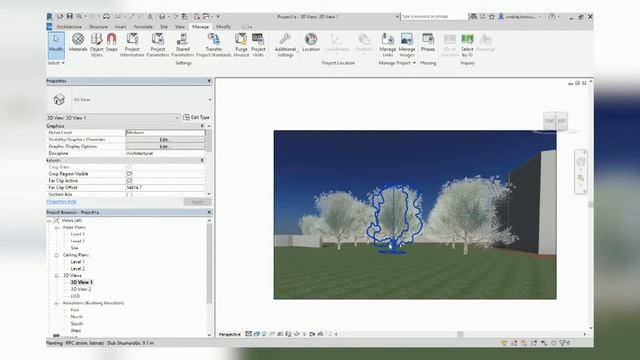
Task: Close the Properties panel
Action: pos(209,81)
